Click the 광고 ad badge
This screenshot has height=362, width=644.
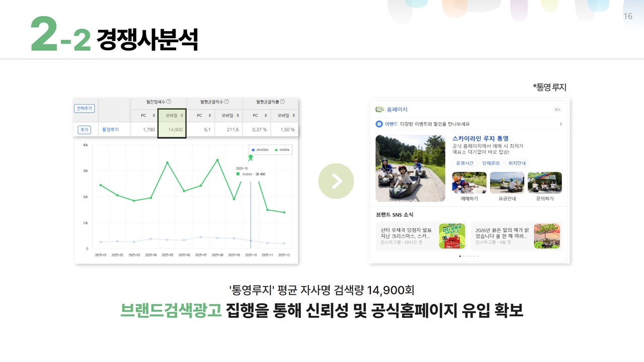point(557,110)
